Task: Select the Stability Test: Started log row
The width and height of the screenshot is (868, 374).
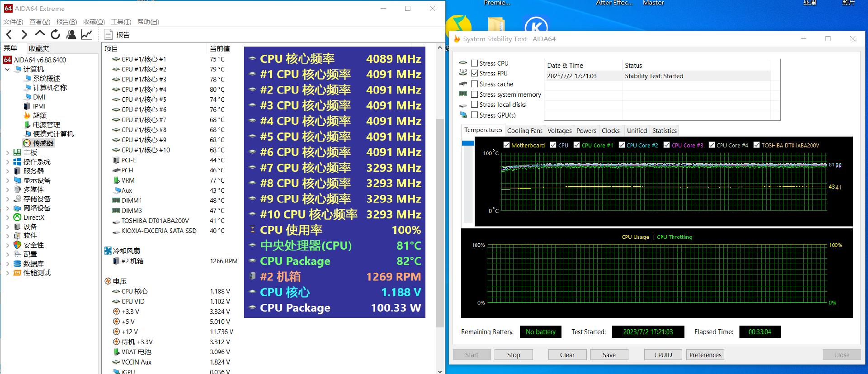Action: [657, 76]
